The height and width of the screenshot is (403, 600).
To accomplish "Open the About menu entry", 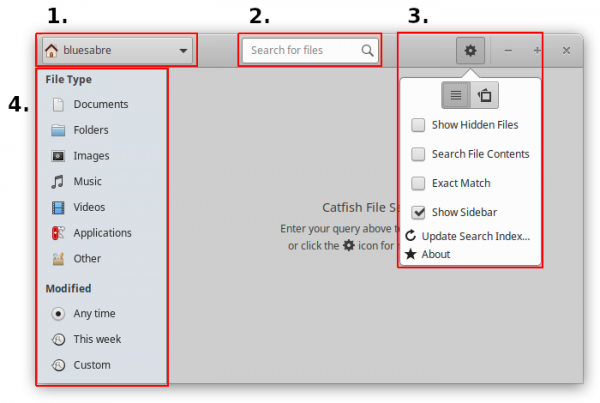I will point(427,254).
